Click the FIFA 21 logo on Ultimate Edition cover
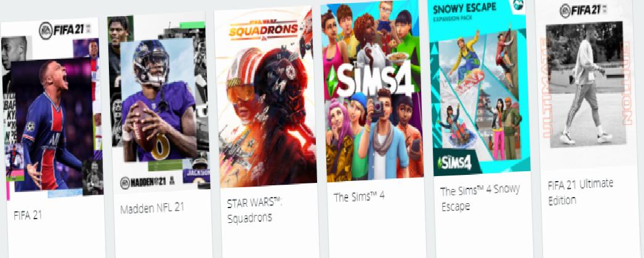 (584, 10)
